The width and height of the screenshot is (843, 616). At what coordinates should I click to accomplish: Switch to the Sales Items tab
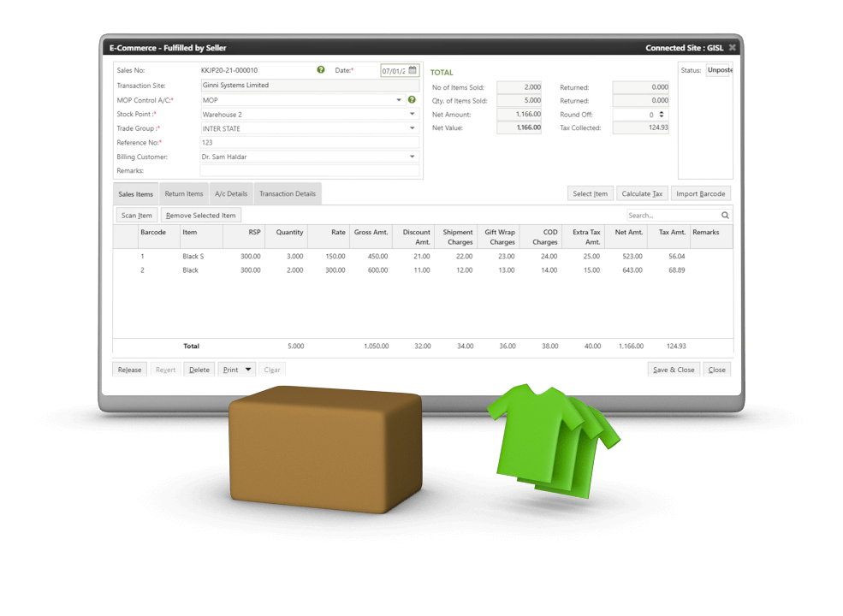[135, 194]
